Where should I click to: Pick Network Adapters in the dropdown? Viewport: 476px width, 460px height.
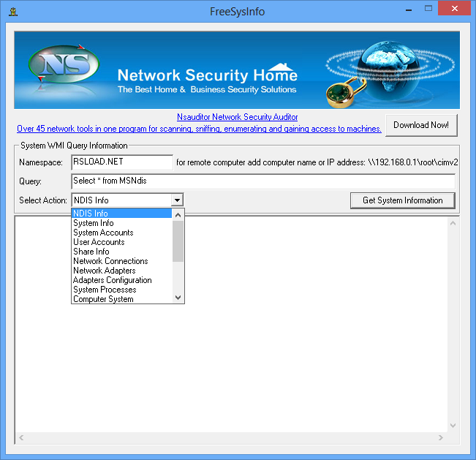click(122, 271)
